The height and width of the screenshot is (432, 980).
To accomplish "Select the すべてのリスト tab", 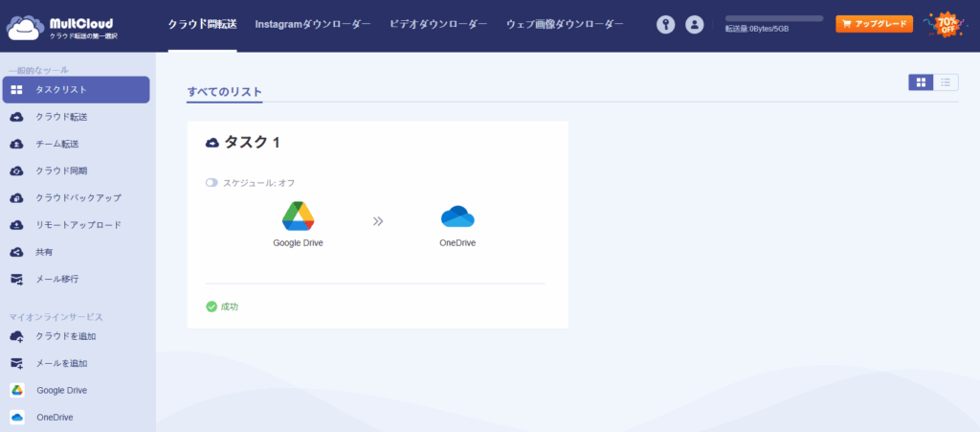I will point(225,91).
